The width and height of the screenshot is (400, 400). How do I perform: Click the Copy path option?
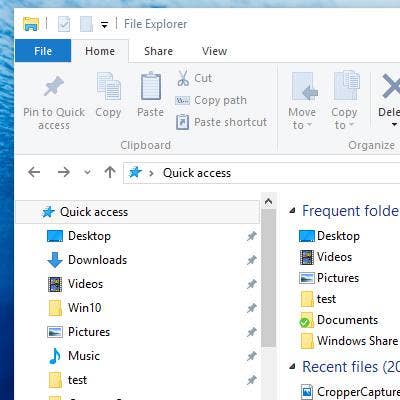[211, 100]
